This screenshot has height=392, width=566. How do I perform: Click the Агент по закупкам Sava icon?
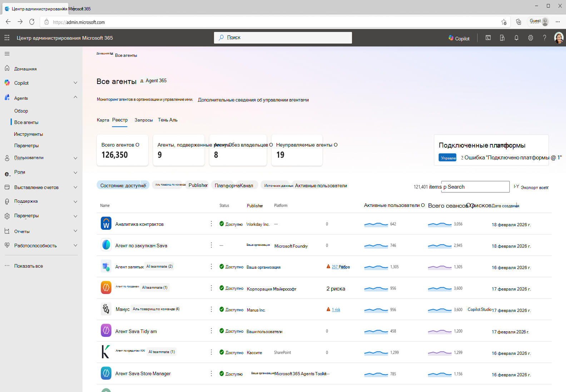[x=106, y=245]
